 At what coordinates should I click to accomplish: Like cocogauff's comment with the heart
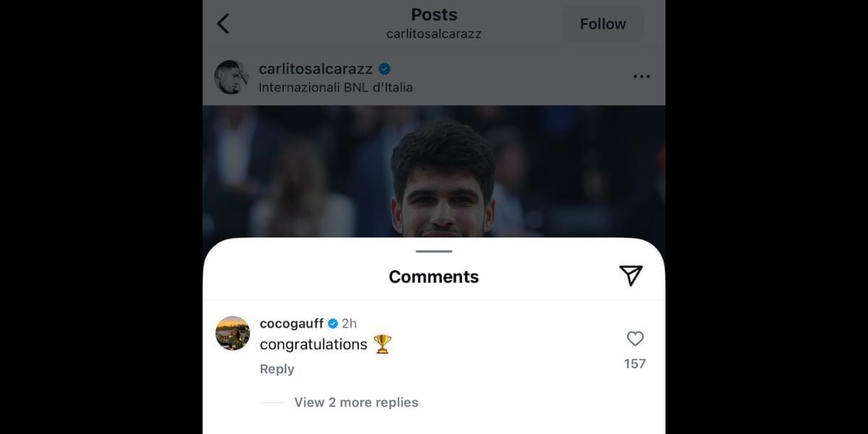tap(635, 339)
